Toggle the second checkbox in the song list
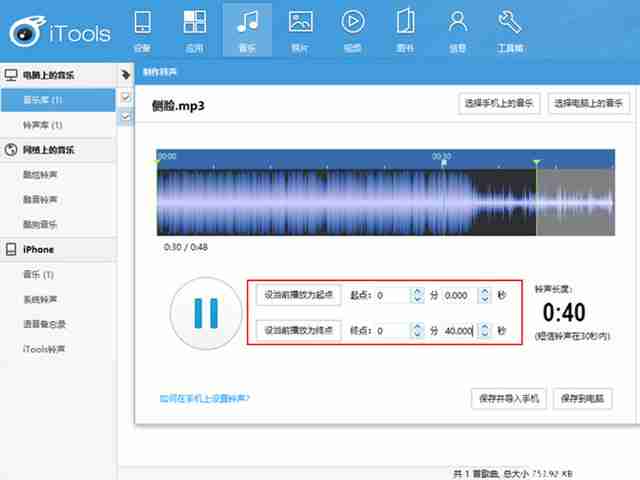The image size is (640, 480). coord(126,117)
